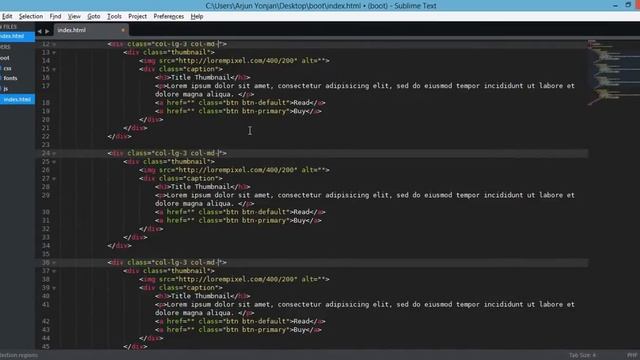Fold code at line 39 arrow

click(x=54, y=288)
